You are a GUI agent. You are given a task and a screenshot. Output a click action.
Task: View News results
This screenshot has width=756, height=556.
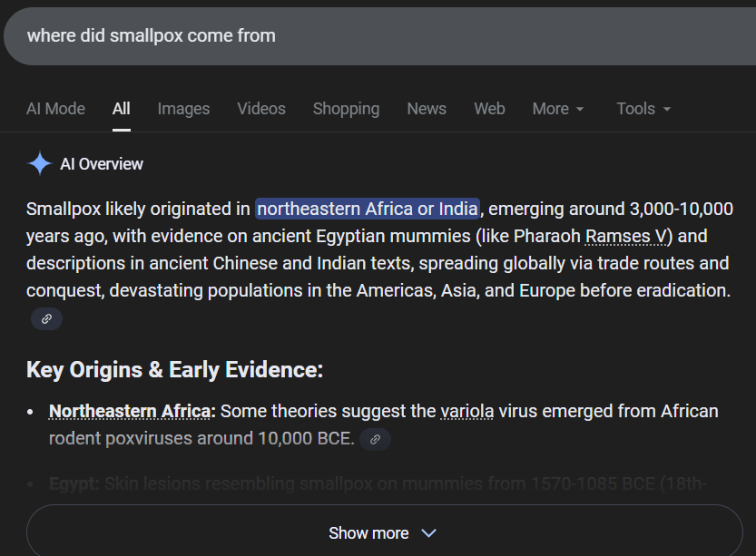pyautogui.click(x=427, y=109)
